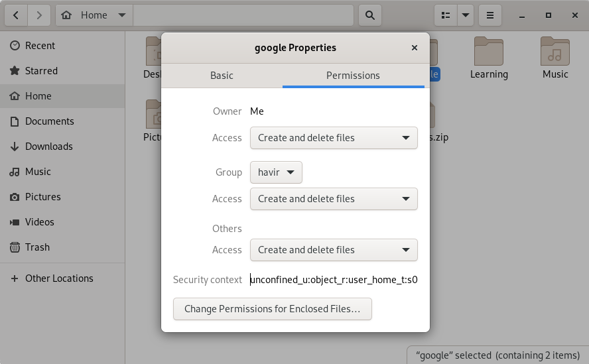Screen dimensions: 589x364
Task: Go forward with the right arrow button
Action: 39,15
